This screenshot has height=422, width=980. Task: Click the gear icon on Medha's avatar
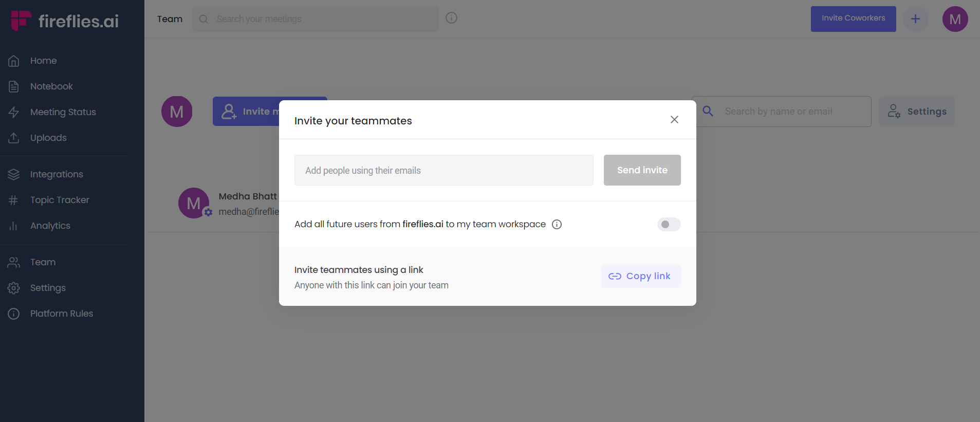point(208,212)
